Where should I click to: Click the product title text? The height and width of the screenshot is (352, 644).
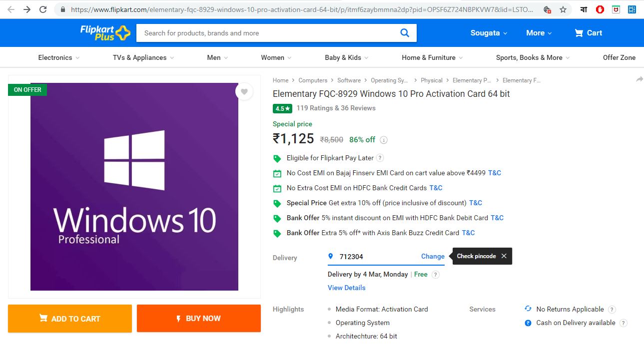(x=391, y=94)
